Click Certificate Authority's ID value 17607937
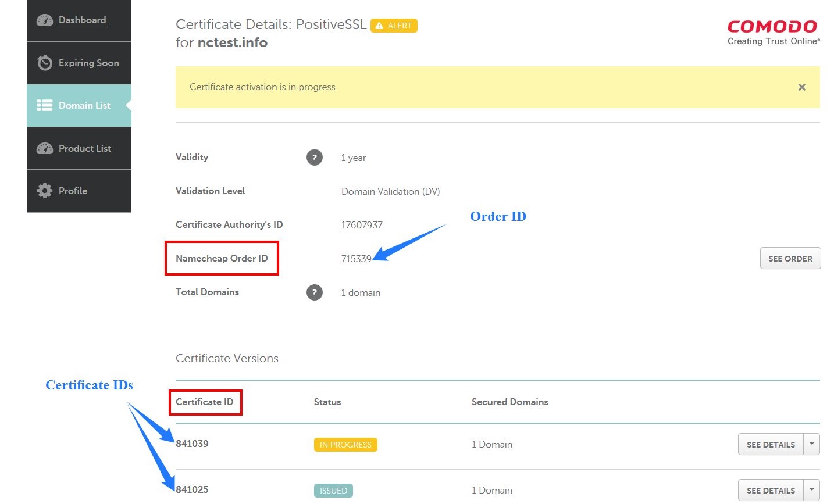The image size is (834, 504). [x=362, y=225]
